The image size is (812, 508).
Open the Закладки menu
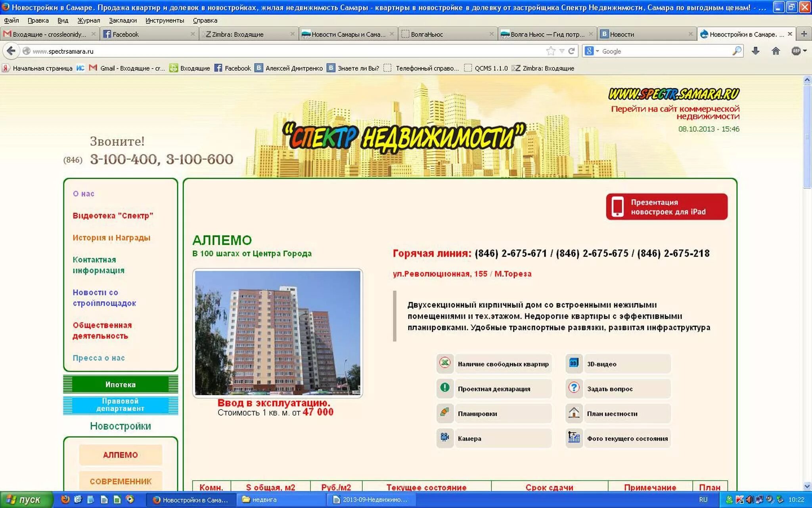tap(123, 21)
